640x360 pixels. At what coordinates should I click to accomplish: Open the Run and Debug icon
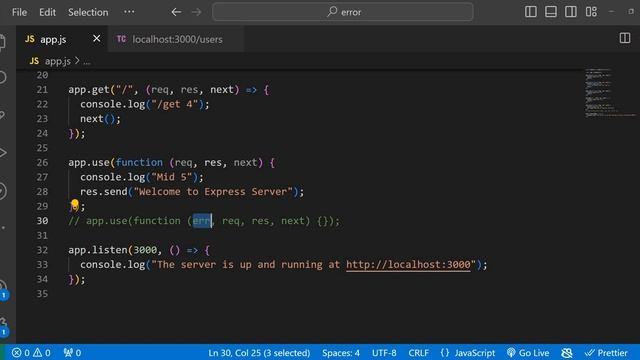point(3,153)
